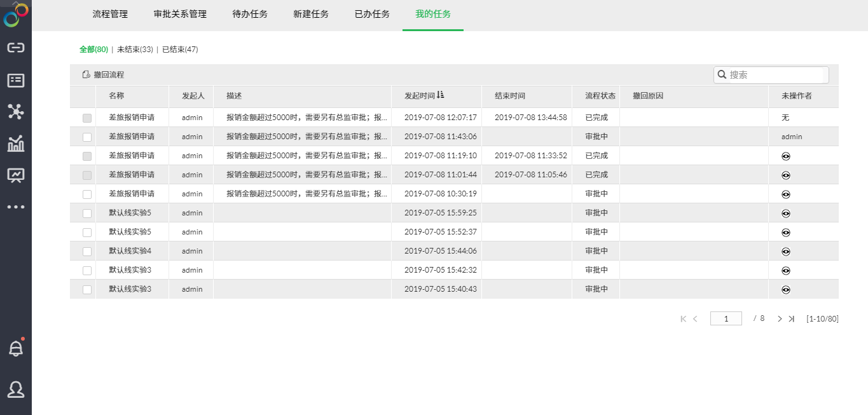Open the form list icon in the sidebar
Image resolution: width=868 pixels, height=415 pixels.
pos(15,80)
